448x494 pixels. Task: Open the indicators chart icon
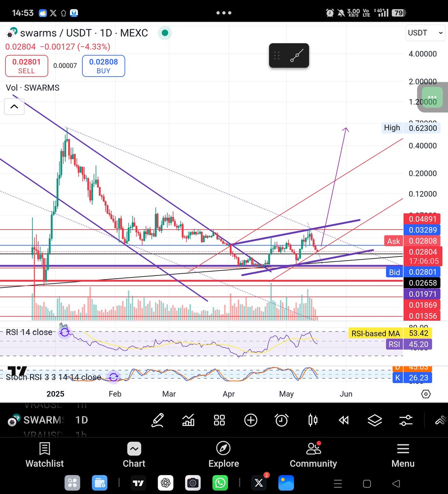click(x=188, y=420)
